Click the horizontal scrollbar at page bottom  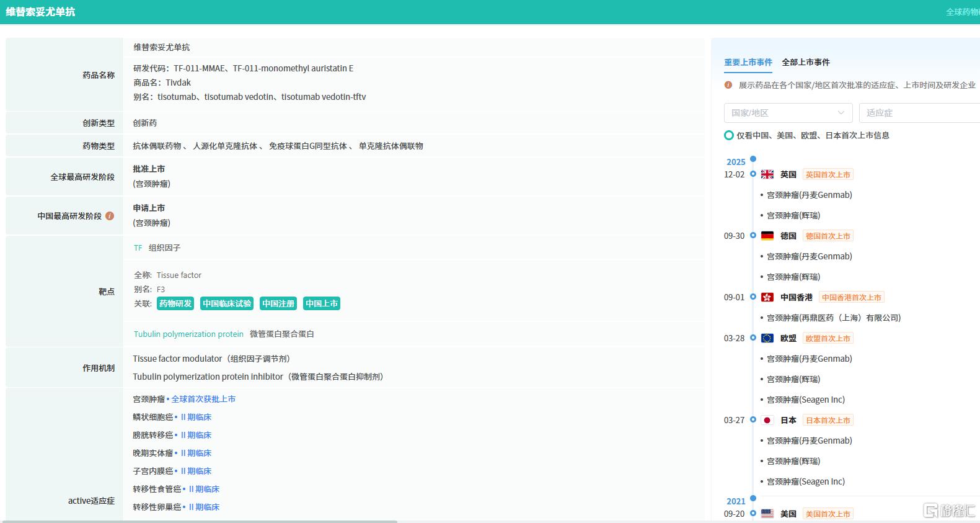coord(198,521)
